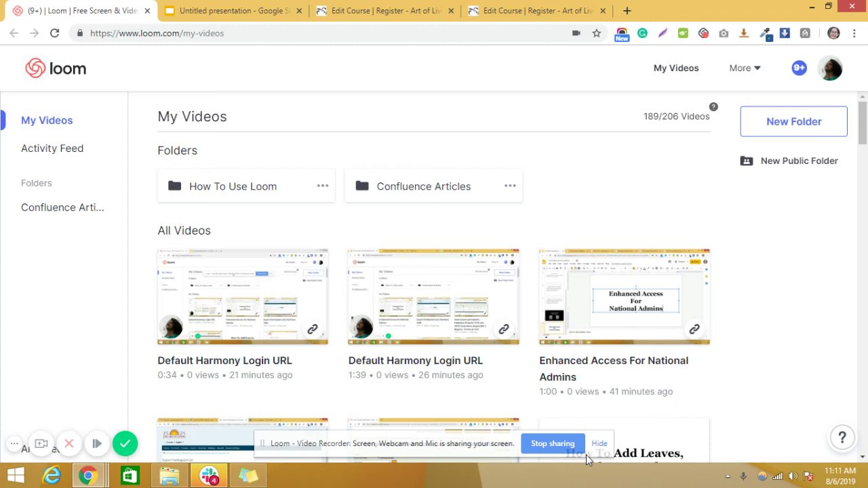Copy link icon on first Default Harmony video

pos(313,329)
